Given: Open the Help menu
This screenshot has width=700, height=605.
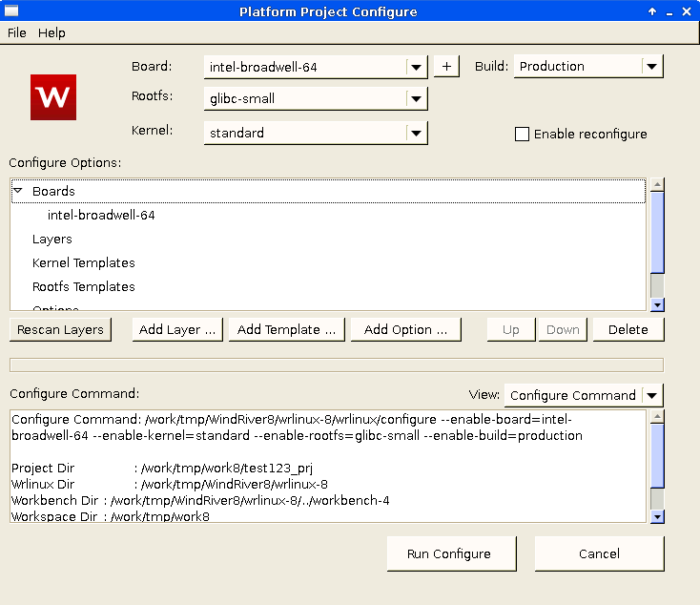Looking at the screenshot, I should pyautogui.click(x=51, y=32).
